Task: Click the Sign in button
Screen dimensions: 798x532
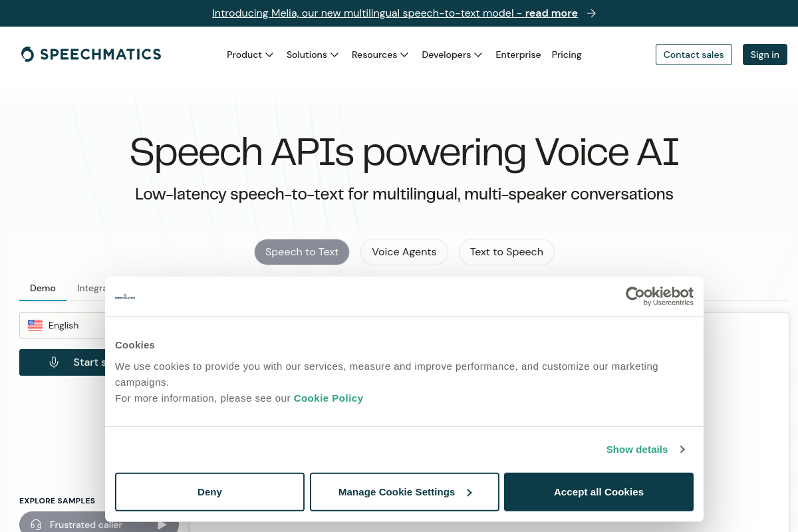Action: click(x=765, y=55)
